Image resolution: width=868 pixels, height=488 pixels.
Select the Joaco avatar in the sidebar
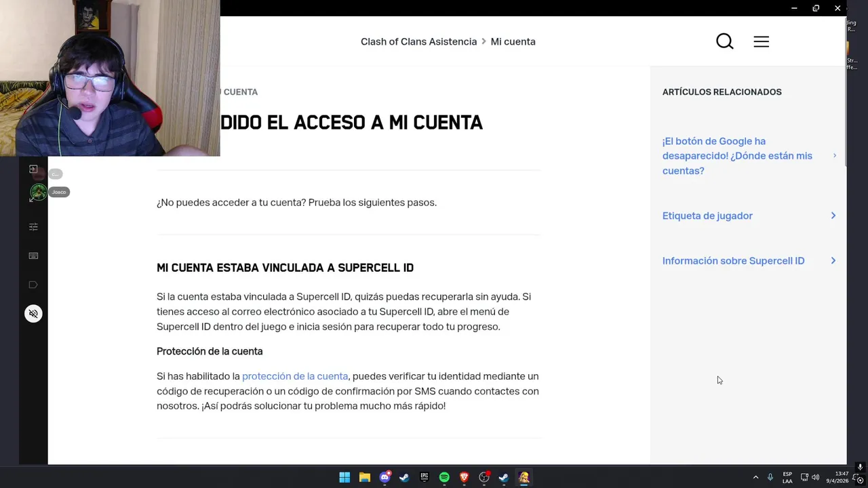[38, 192]
